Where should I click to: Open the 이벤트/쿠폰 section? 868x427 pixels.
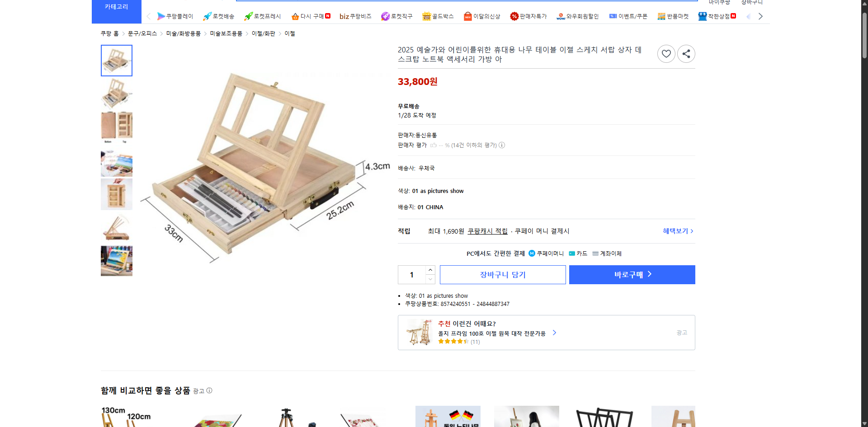tap(628, 16)
